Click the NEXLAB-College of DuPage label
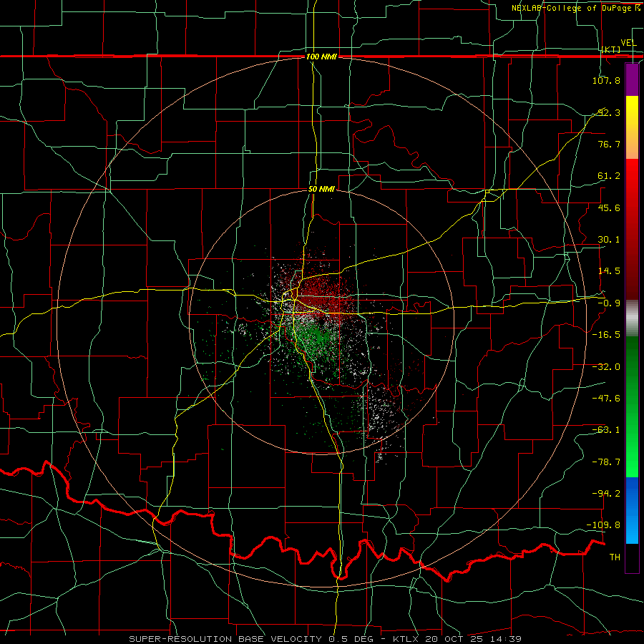 (x=576, y=8)
